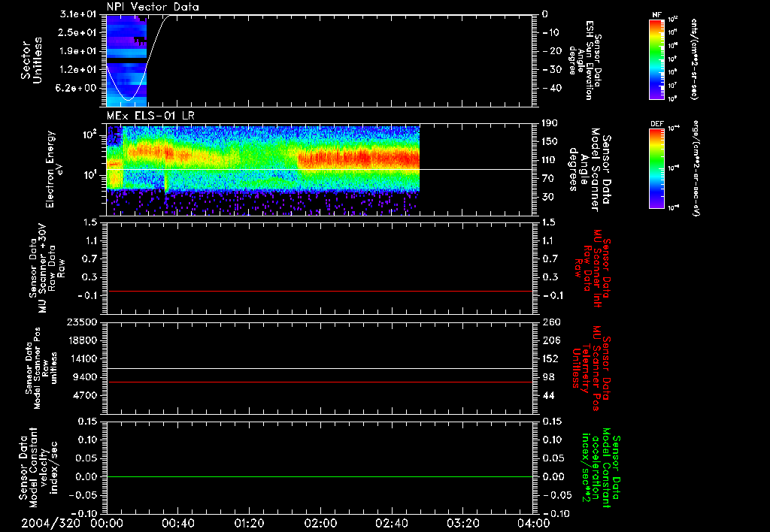
Task: Click the green line in velocity panel
Action: click(x=319, y=476)
